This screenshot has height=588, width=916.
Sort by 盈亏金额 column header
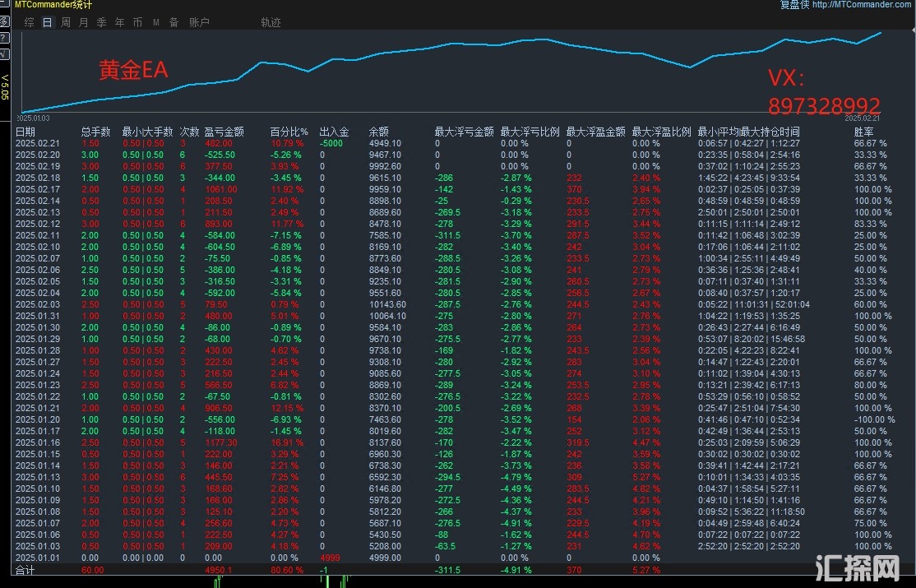[x=224, y=132]
